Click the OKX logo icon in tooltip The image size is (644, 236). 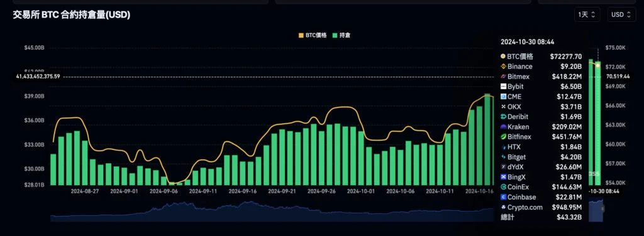(x=503, y=107)
